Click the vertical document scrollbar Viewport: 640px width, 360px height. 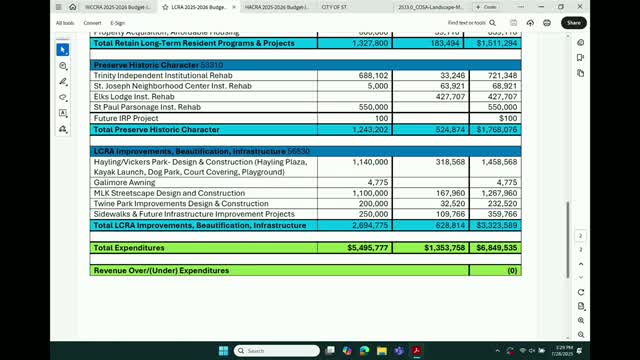click(x=567, y=240)
